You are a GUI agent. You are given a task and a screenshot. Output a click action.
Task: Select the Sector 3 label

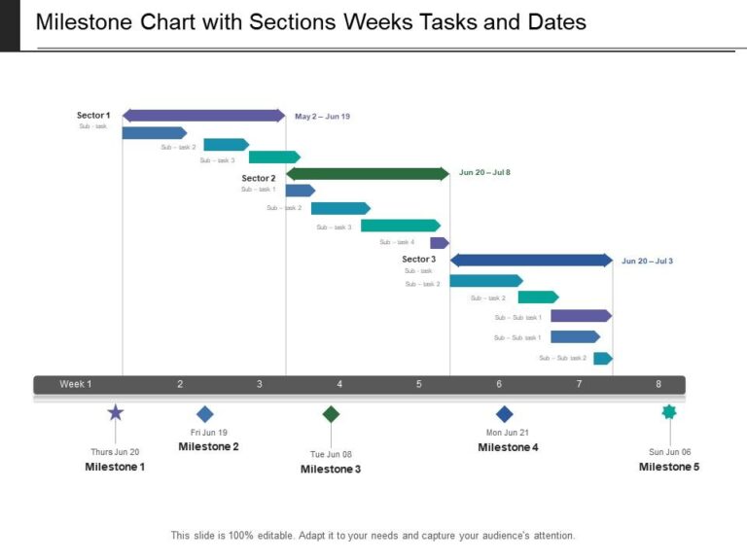[419, 260]
